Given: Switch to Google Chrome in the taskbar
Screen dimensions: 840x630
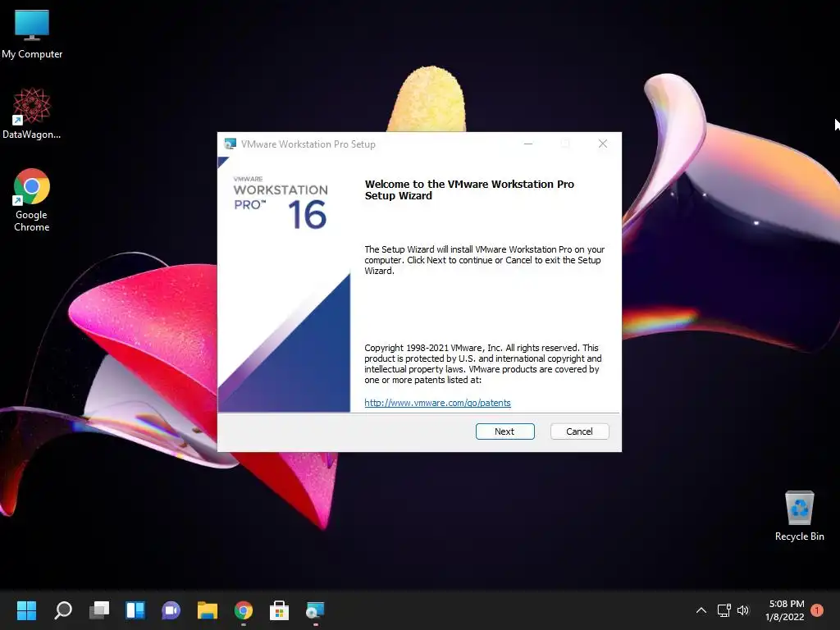Looking at the screenshot, I should point(243,610).
